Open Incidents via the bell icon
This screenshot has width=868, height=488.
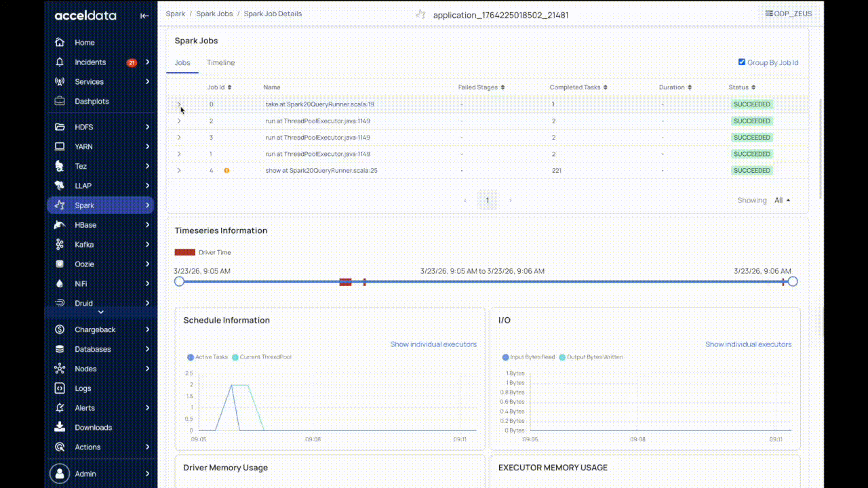point(60,62)
